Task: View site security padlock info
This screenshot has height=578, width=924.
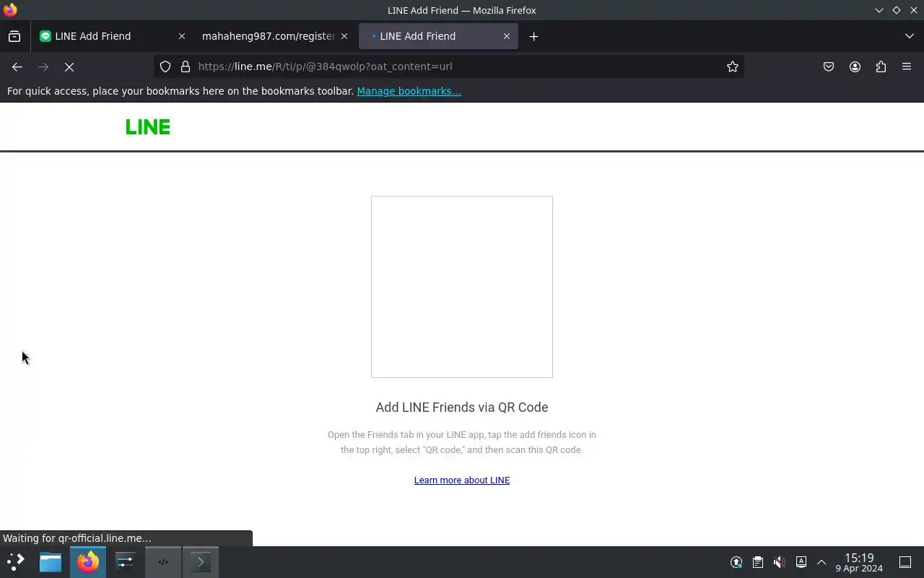Action: coord(186,66)
